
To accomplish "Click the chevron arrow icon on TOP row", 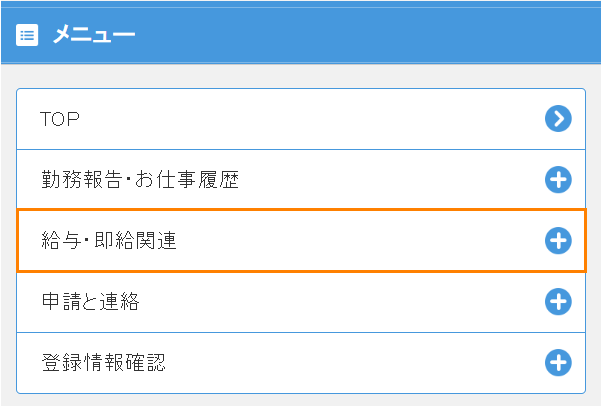I will [558, 118].
